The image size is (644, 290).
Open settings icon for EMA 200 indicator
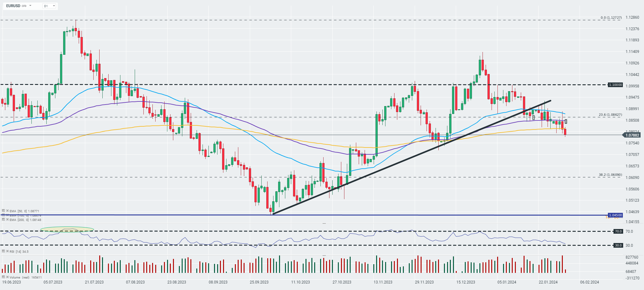(3, 219)
